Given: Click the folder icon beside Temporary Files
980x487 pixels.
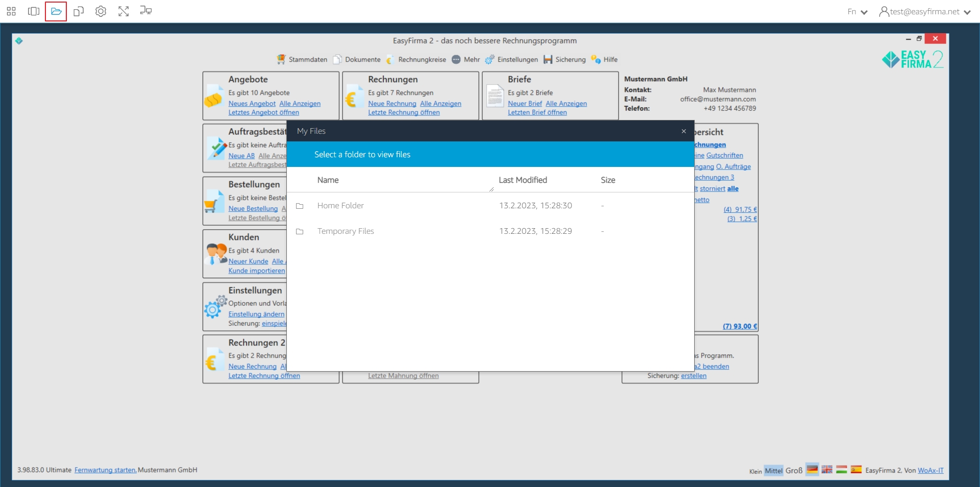Looking at the screenshot, I should [x=300, y=232].
